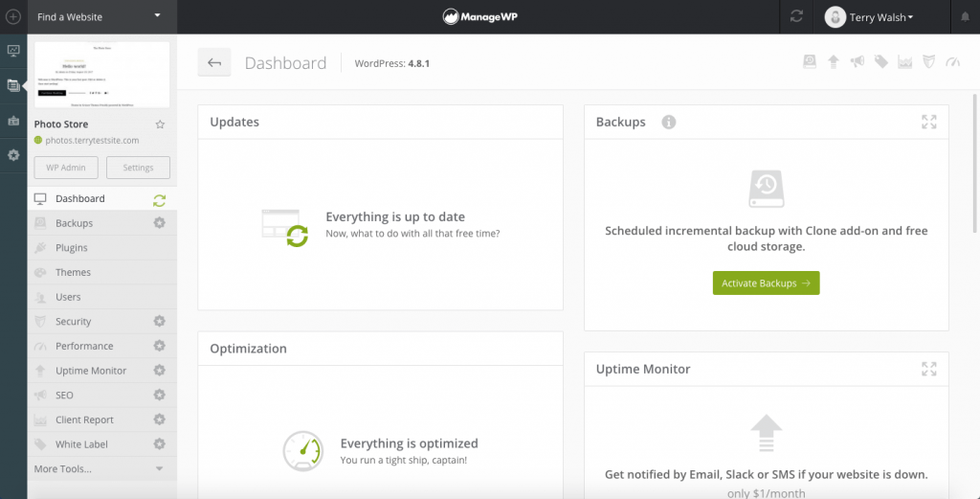The image size is (980, 499).
Task: Open the gear icon in left rail
Action: tap(13, 155)
